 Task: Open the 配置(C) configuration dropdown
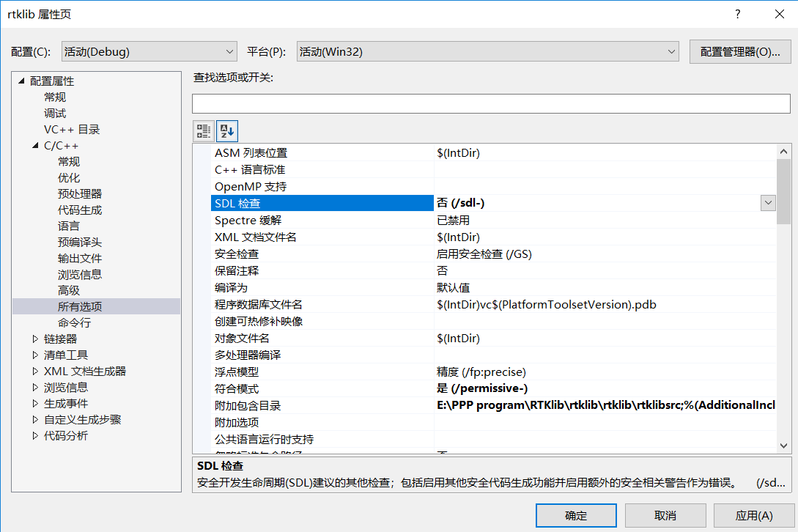tap(231, 51)
